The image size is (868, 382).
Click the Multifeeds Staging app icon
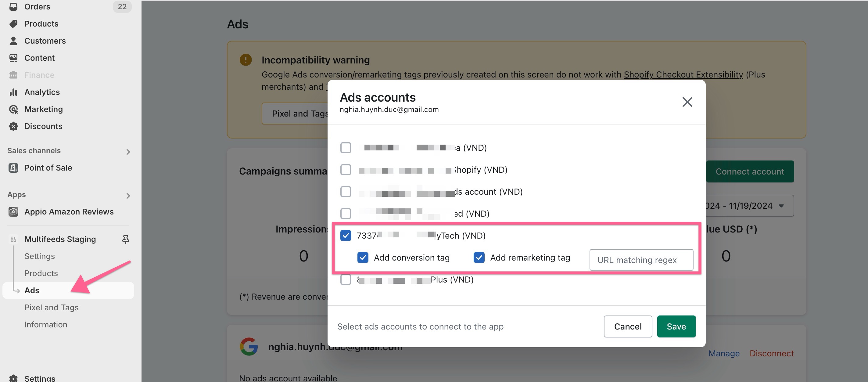point(13,239)
